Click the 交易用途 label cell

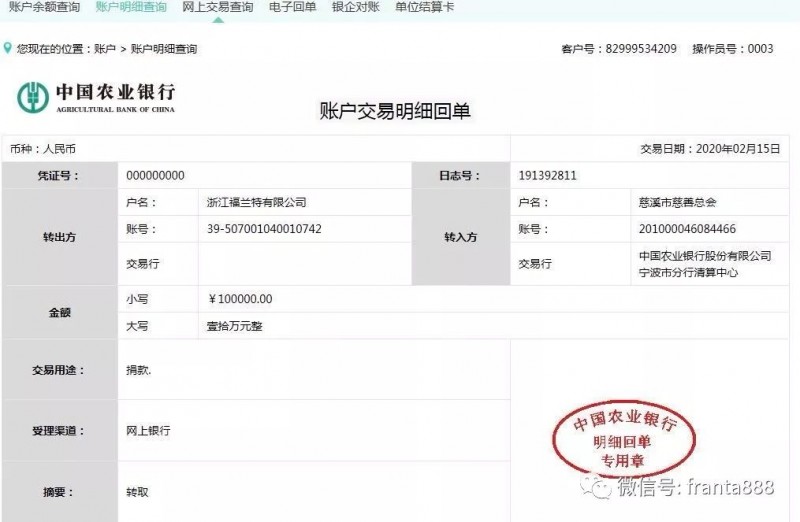pos(60,370)
